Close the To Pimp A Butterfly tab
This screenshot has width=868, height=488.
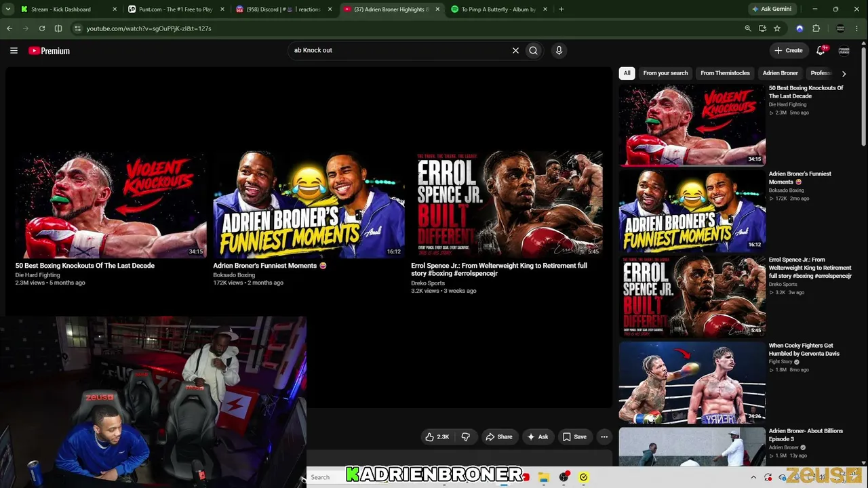pos(545,9)
